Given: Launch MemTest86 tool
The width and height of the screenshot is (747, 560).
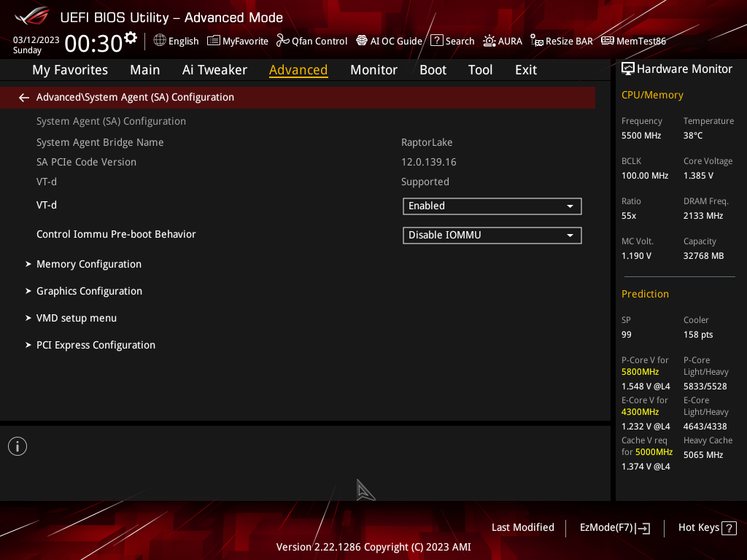Looking at the screenshot, I should (633, 41).
